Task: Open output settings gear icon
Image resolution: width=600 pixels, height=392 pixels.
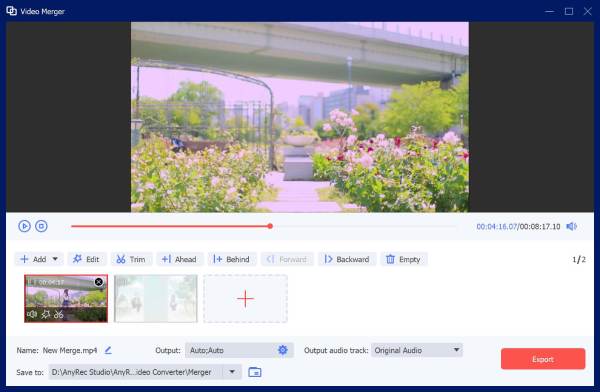Action: click(283, 350)
